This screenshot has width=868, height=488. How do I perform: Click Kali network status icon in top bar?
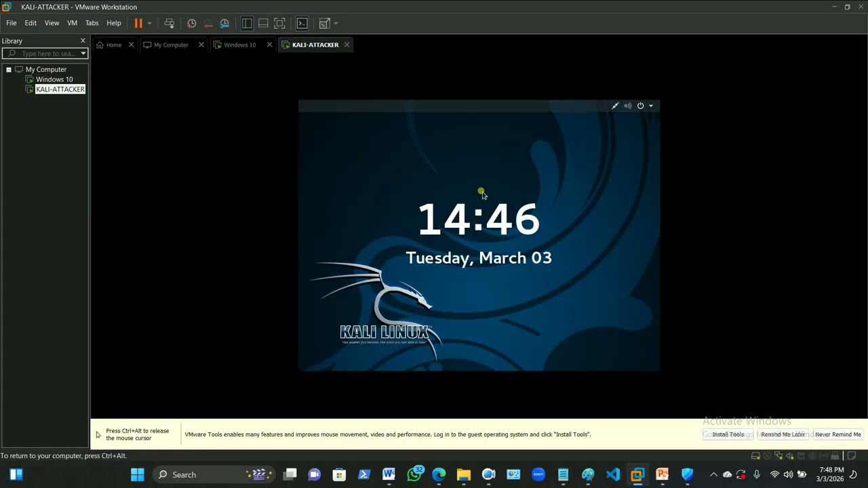click(615, 106)
